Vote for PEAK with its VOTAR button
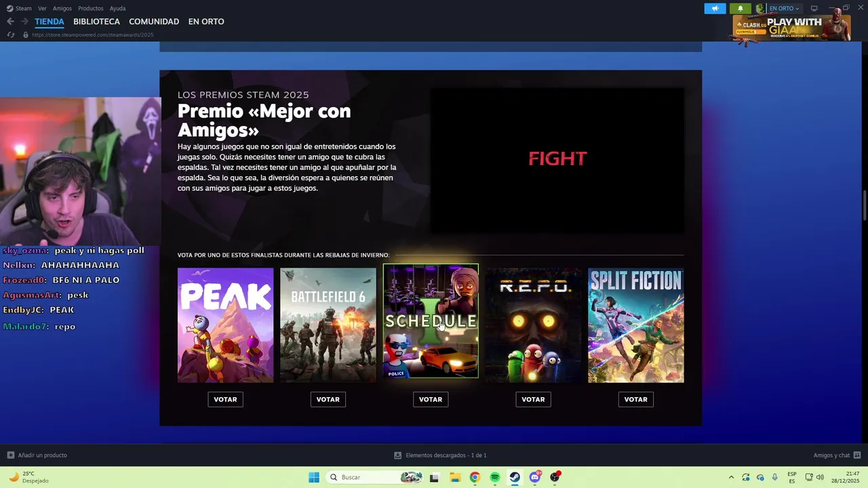Screen dimensions: 868x488 coord(225,399)
